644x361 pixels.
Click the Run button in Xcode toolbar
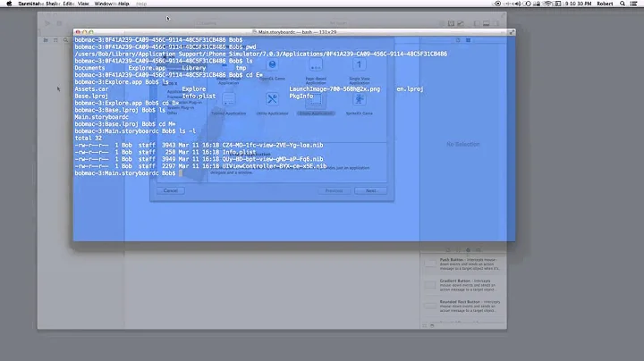click(x=47, y=23)
